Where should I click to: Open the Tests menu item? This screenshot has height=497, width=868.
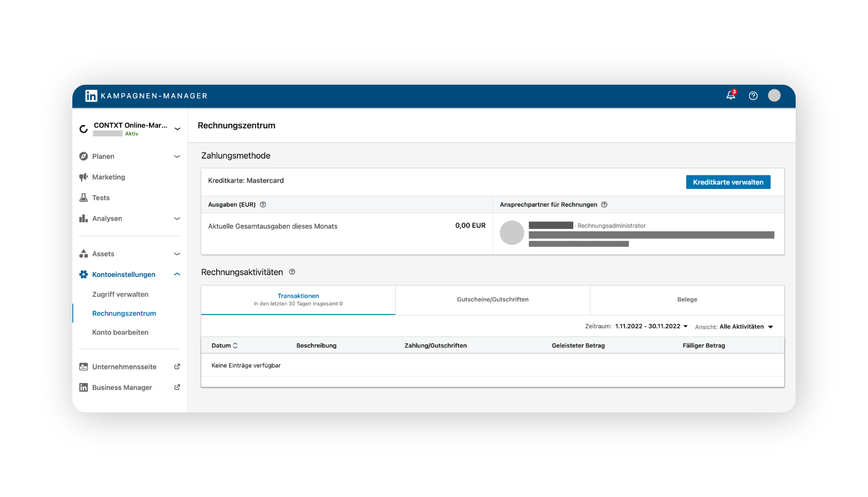[101, 198]
